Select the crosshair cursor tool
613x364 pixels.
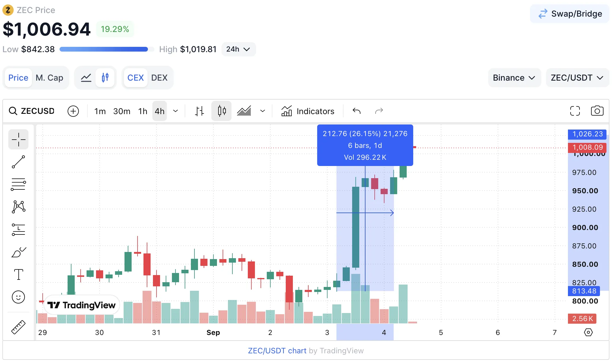tap(18, 139)
